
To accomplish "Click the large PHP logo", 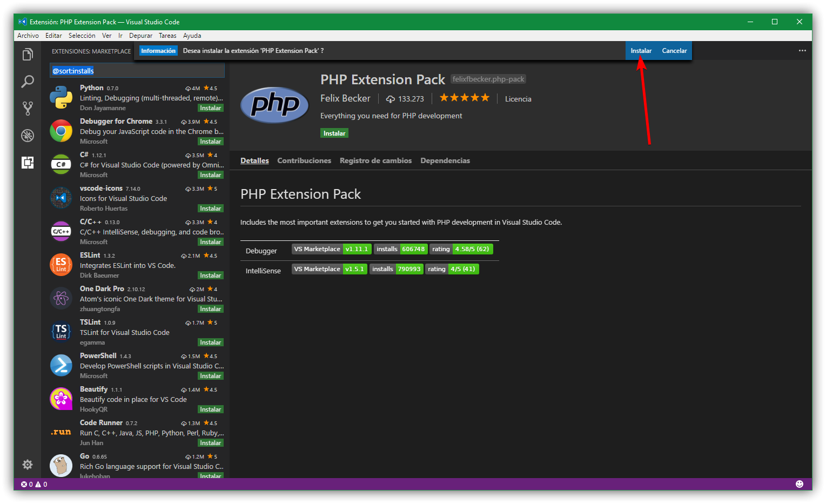I will pyautogui.click(x=274, y=105).
